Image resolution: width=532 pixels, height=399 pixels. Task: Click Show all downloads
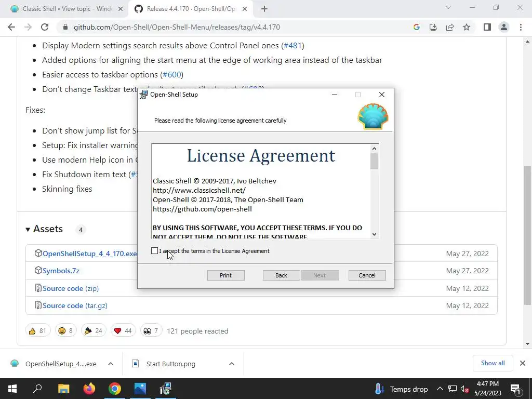(493, 363)
